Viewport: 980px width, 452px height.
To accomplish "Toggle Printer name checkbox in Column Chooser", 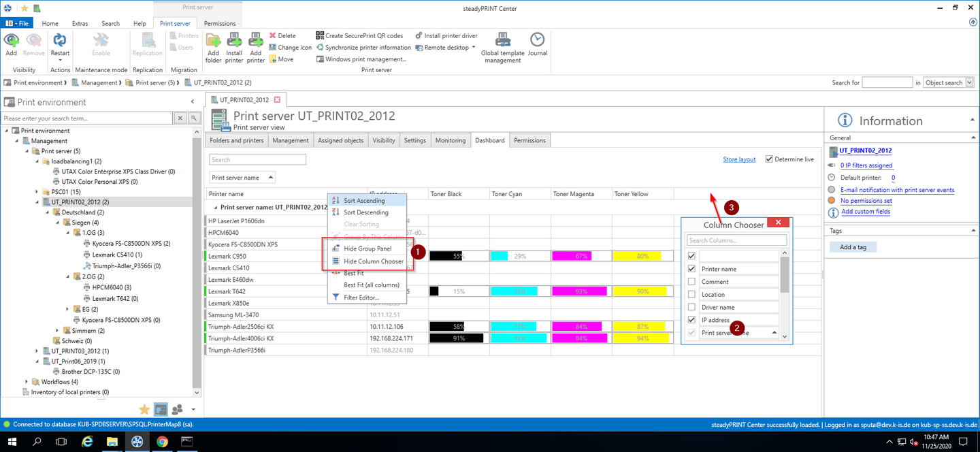I will coord(692,269).
